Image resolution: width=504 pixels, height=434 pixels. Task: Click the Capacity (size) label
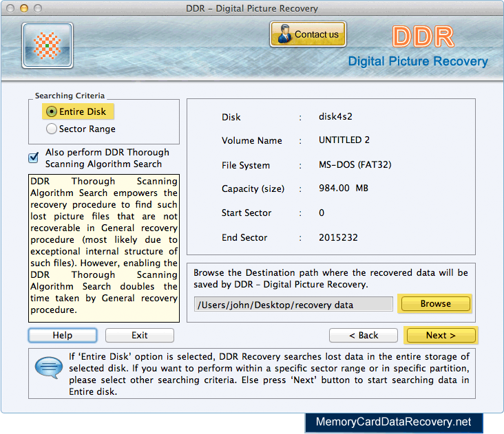pos(253,188)
